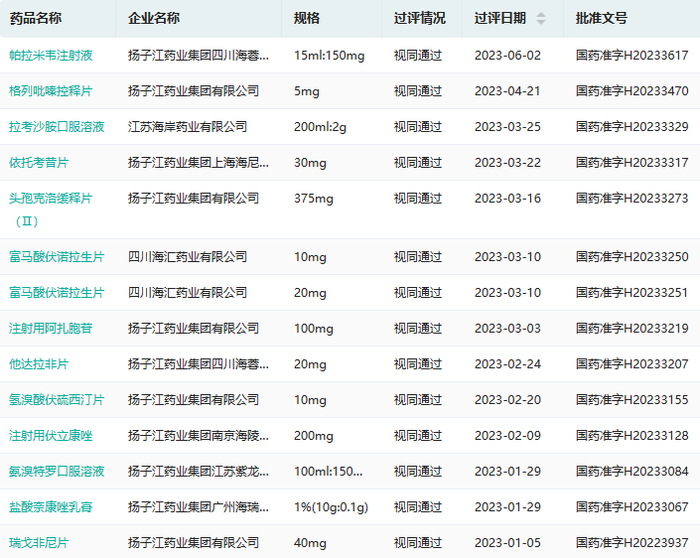Click specification cell 15ml:150mg
Image resolution: width=700 pixels, height=558 pixels.
coord(329,55)
